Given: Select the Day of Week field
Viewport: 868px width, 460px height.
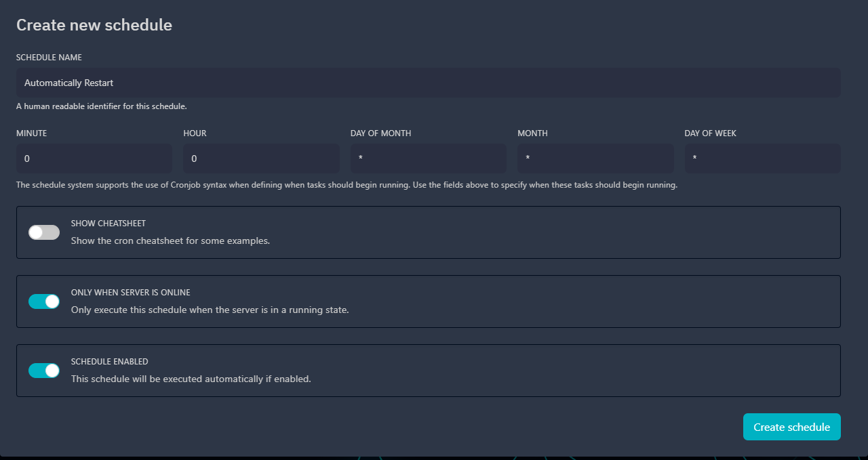Looking at the screenshot, I should tap(762, 159).
